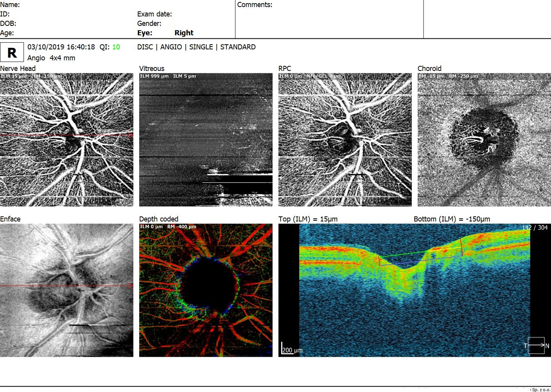Open the Depth coded color image
The width and height of the screenshot is (551, 392).
pyautogui.click(x=205, y=290)
